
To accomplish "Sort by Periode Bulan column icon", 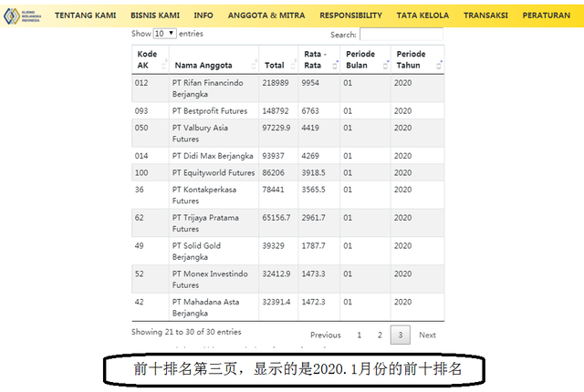I will (x=385, y=66).
